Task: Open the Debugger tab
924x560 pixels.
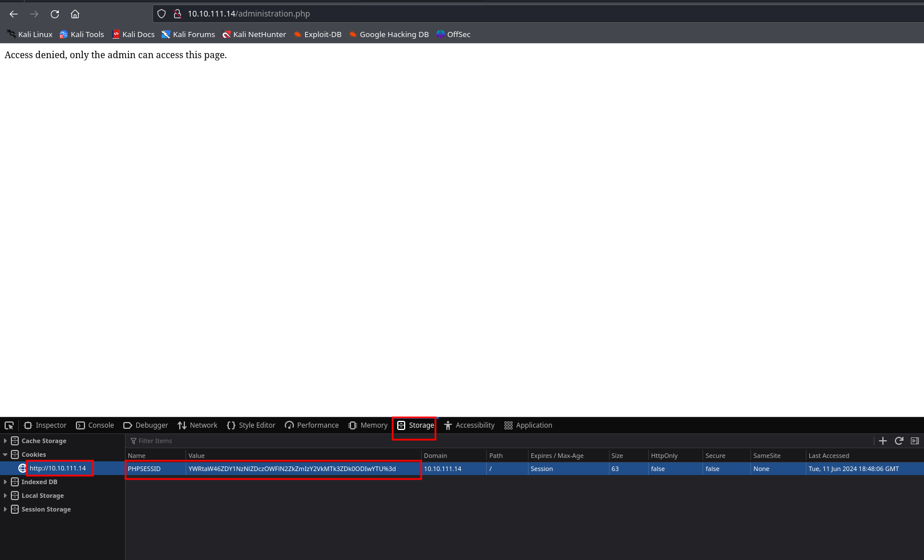Action: point(146,425)
